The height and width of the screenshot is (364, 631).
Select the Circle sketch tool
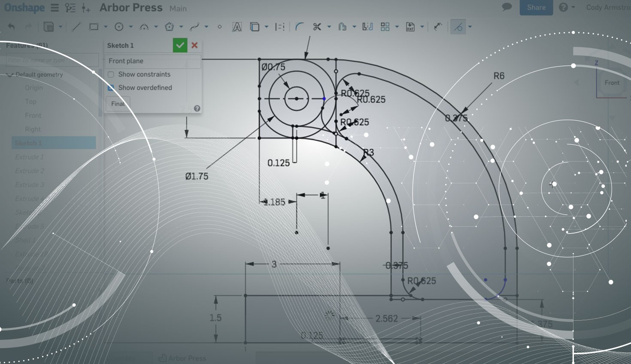(x=119, y=27)
